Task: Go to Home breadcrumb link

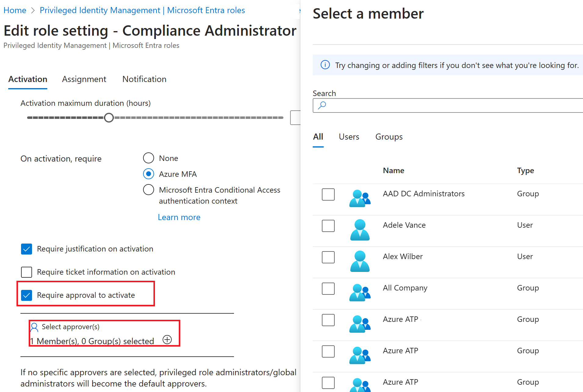Action: click(x=15, y=10)
